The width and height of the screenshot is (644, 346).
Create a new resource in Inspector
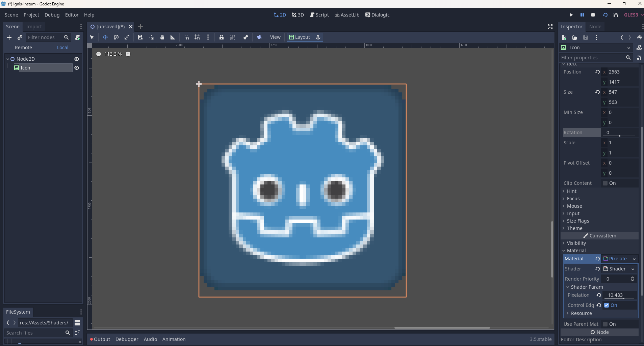pyautogui.click(x=564, y=37)
